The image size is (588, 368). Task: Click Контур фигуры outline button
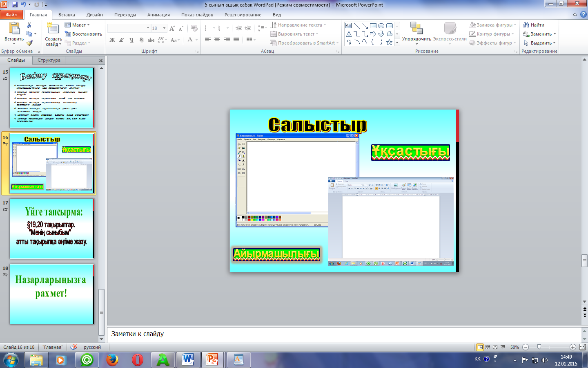492,34
